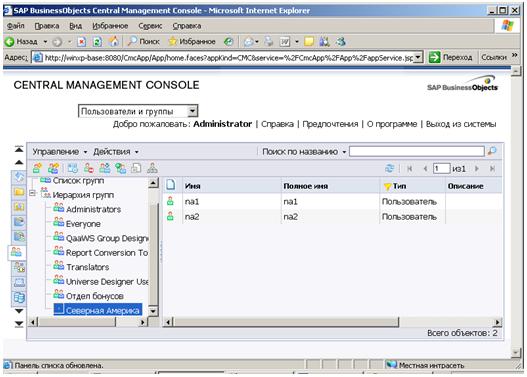Sort by the Полное имя column header
527x377 pixels.
(x=330, y=186)
